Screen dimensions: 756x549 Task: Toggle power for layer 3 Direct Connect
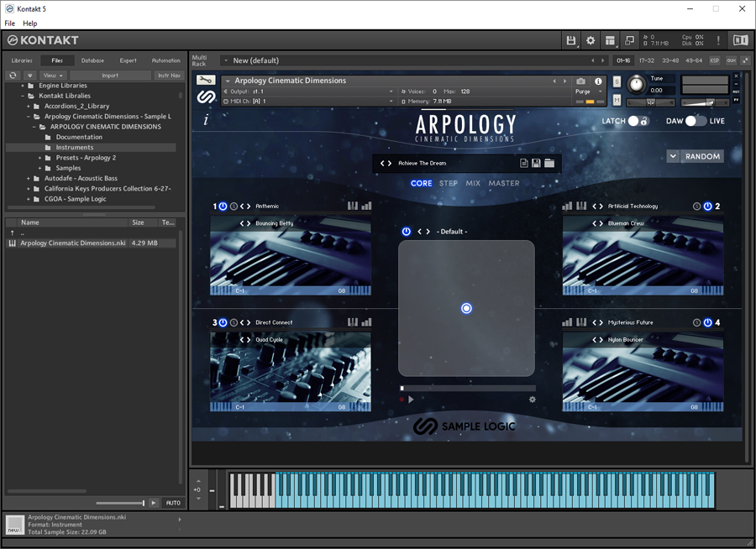click(223, 322)
